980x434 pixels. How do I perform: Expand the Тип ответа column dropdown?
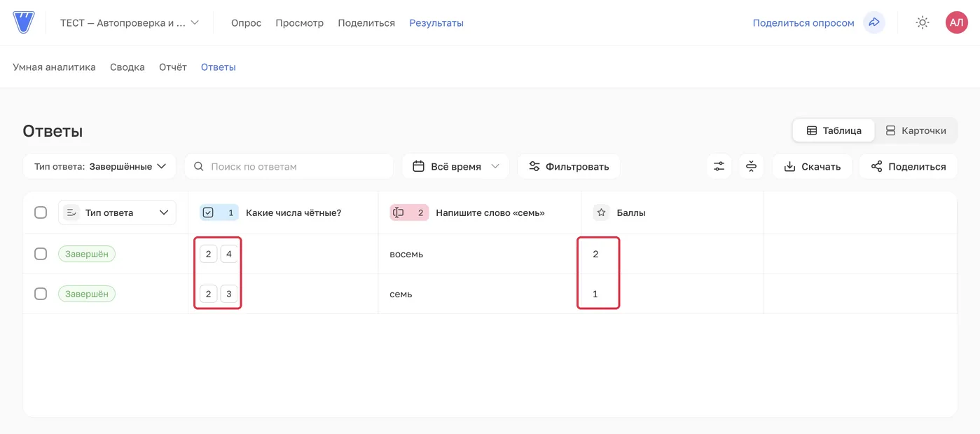tap(117, 212)
